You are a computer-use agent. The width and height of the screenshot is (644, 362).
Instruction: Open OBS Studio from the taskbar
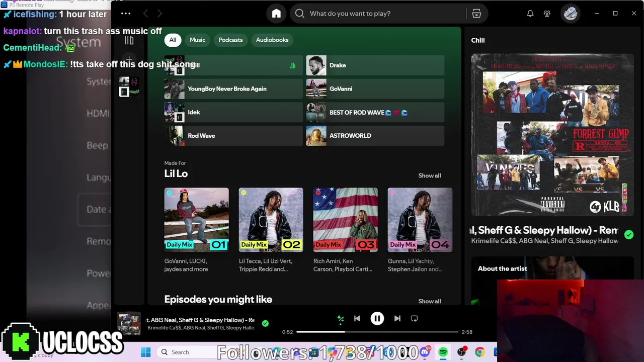tap(461, 352)
